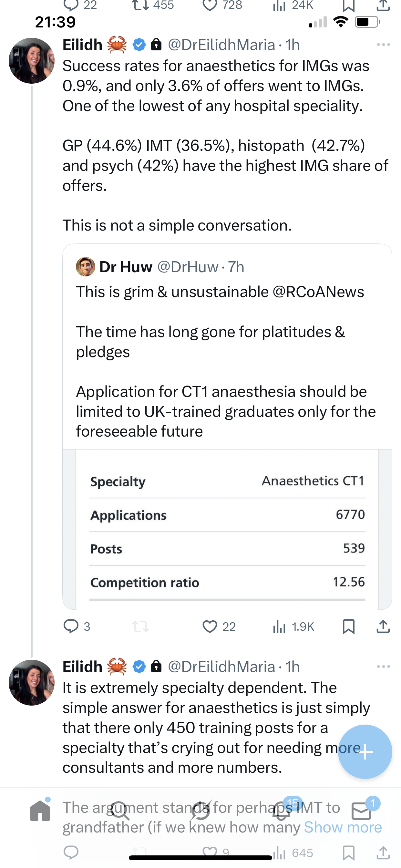This screenshot has height=868, width=401.
Task: Go to the Home tab
Action: click(40, 811)
